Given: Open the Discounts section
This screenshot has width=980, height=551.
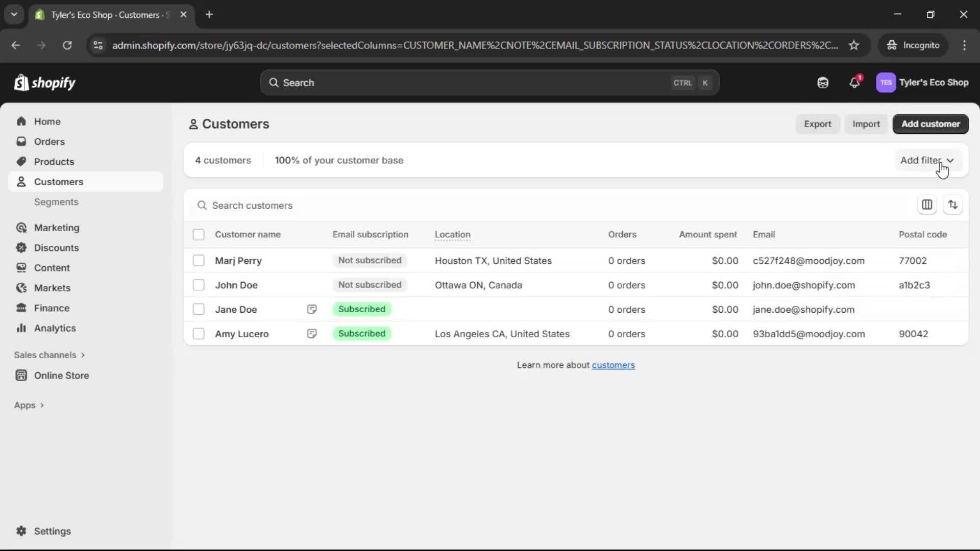Looking at the screenshot, I should (56, 247).
